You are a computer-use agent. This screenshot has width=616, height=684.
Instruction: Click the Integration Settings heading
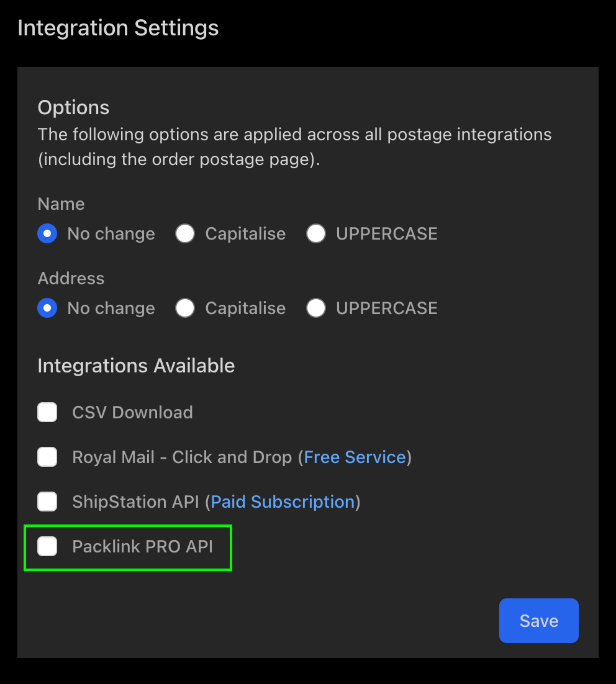[x=118, y=27]
